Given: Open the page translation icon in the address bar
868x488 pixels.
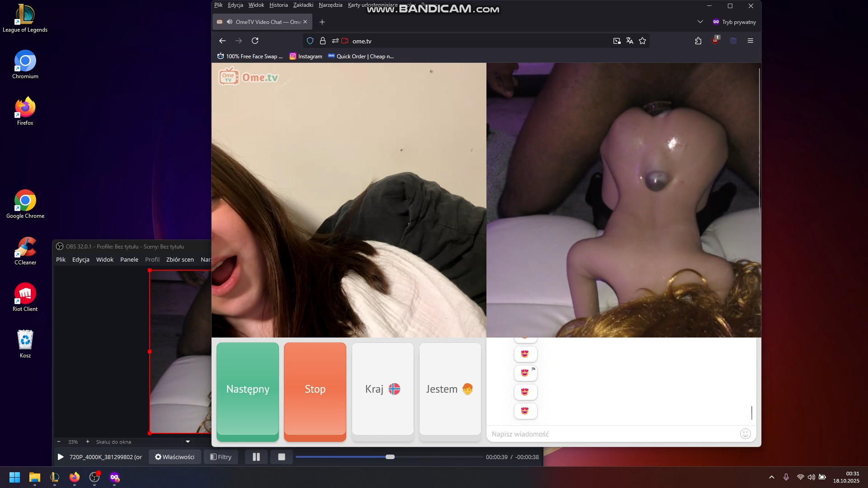Looking at the screenshot, I should 630,41.
